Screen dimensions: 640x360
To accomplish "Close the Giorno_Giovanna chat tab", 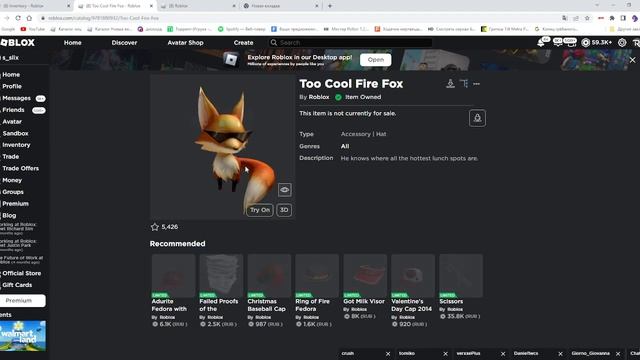I will click(x=618, y=354).
